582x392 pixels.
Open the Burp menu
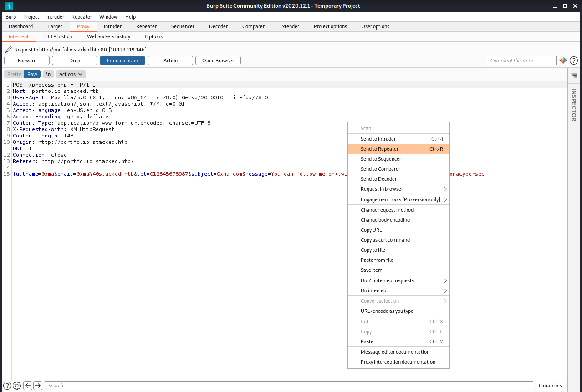tap(11, 17)
